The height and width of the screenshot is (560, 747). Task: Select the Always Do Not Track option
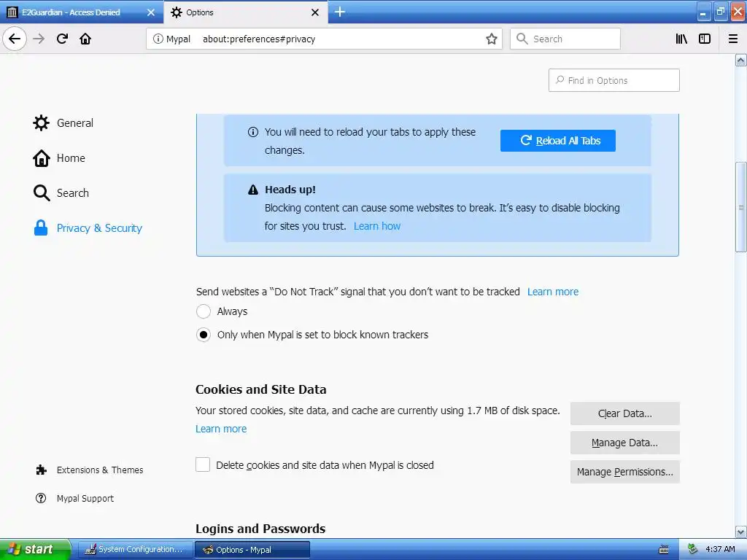(204, 311)
